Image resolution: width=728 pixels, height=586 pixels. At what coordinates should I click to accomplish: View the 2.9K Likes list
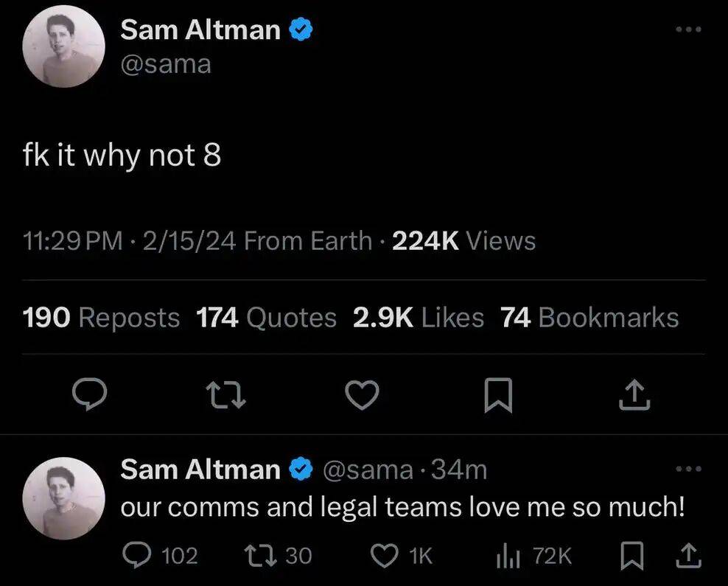(x=418, y=318)
